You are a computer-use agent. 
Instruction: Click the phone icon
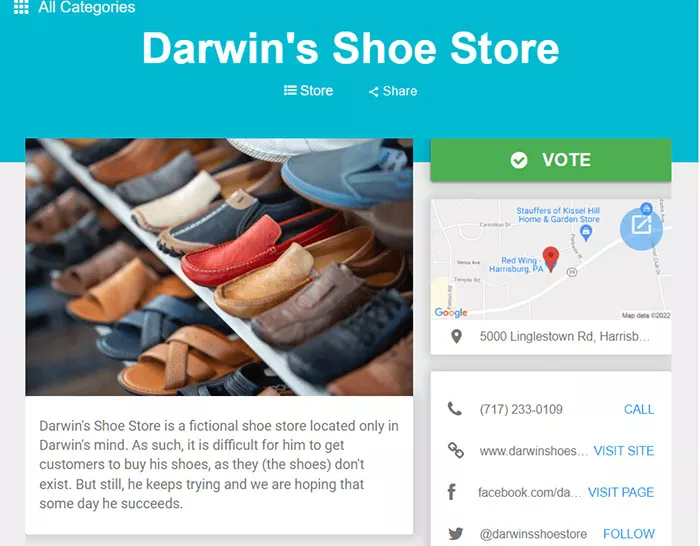[x=455, y=408]
